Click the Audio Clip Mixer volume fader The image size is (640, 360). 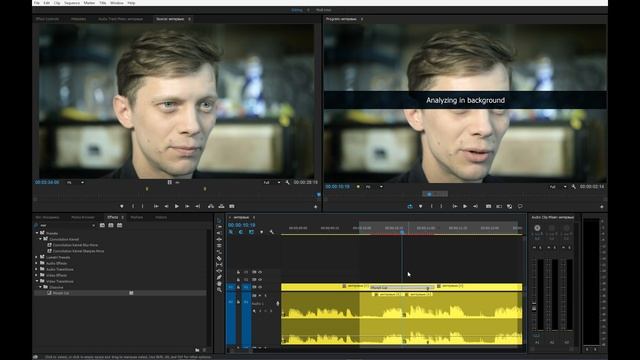click(x=534, y=307)
